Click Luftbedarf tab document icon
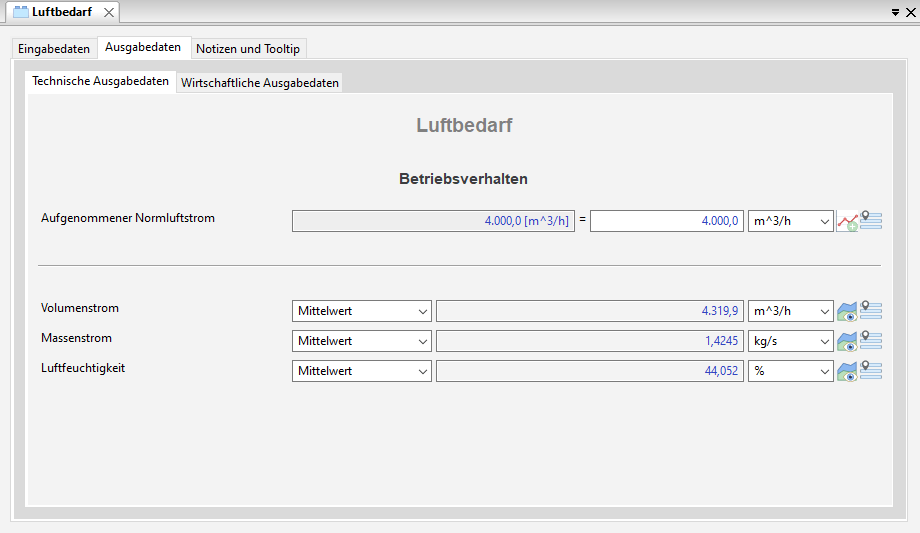 pyautogui.click(x=21, y=12)
